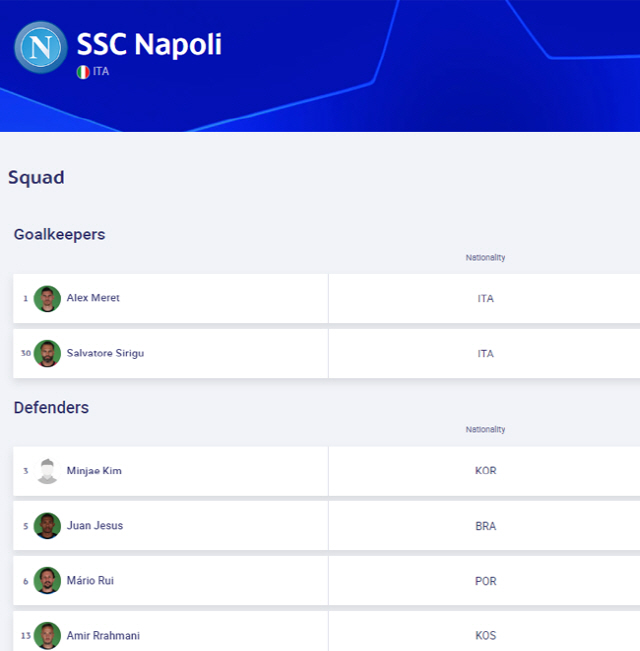Screen dimensions: 640x651
Task: Open Salvatore Sirigu's player profile link
Action: 105,353
